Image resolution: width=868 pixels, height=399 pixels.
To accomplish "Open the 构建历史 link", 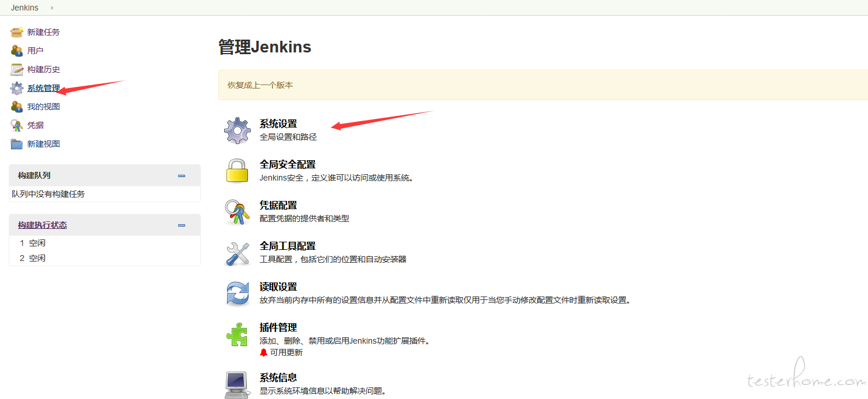I will click(44, 69).
